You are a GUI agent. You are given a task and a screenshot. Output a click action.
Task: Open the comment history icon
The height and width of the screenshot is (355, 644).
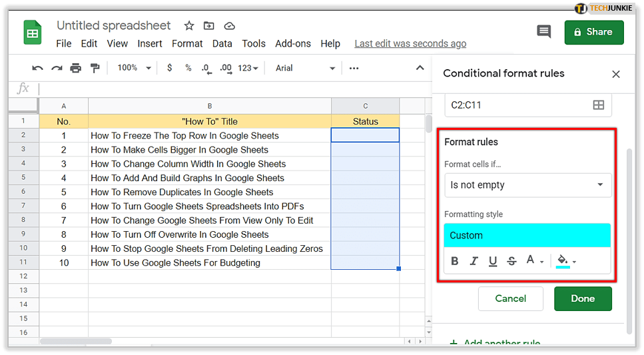544,32
